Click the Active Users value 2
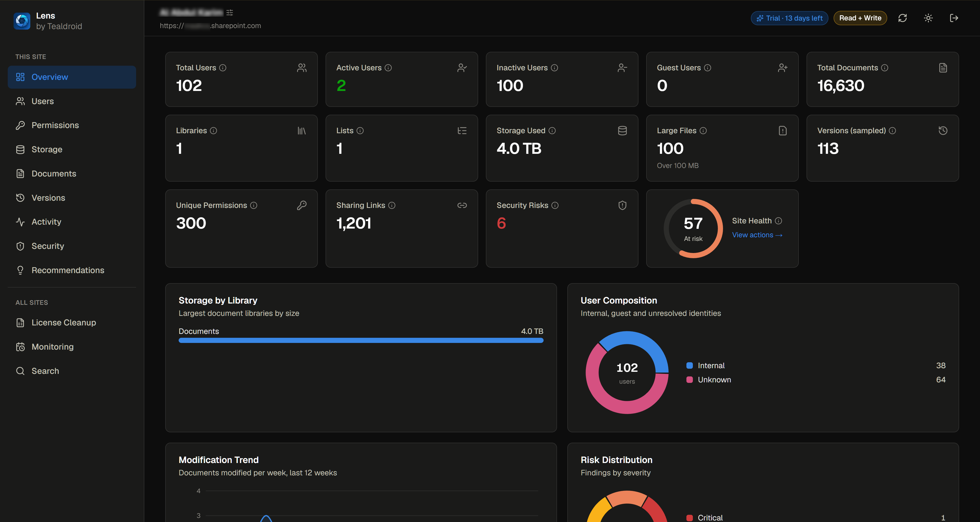Viewport: 980px width, 522px height. pos(341,86)
